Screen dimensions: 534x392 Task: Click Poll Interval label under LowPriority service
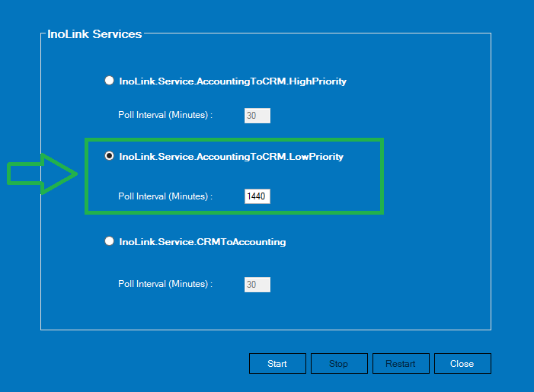(165, 196)
